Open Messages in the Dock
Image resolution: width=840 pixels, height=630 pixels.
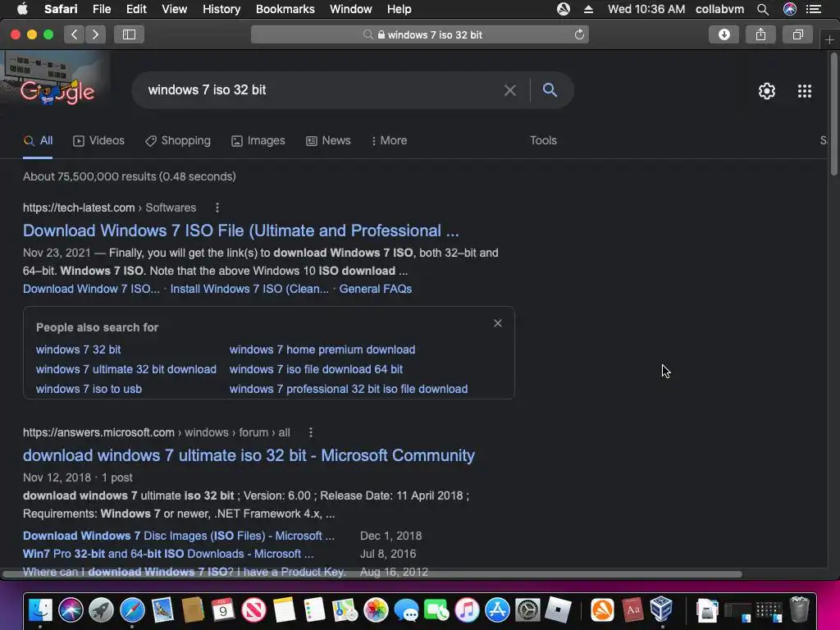(x=406, y=609)
